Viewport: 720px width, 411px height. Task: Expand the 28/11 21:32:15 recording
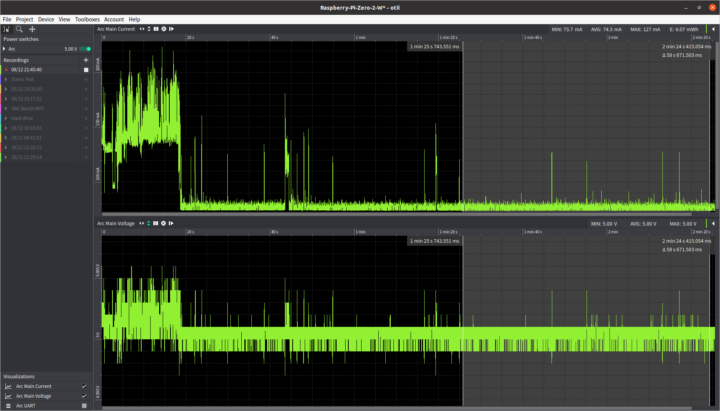(6, 147)
